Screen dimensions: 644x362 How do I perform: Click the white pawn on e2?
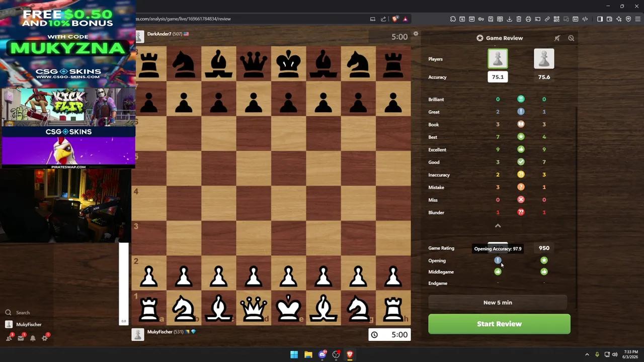(288, 276)
